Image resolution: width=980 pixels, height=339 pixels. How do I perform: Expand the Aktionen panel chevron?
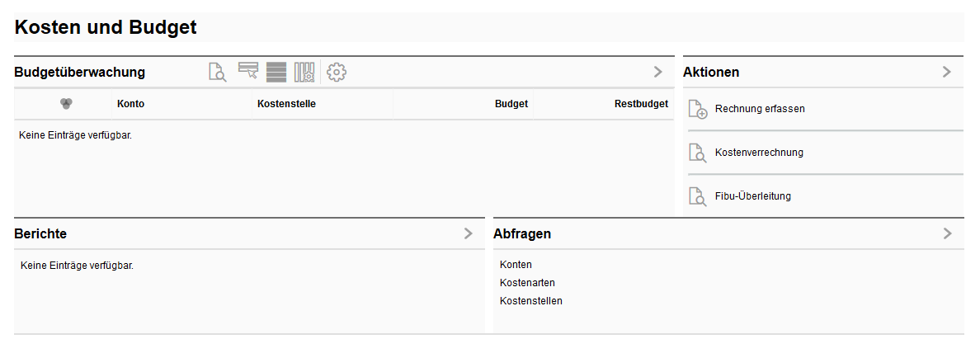(x=946, y=72)
